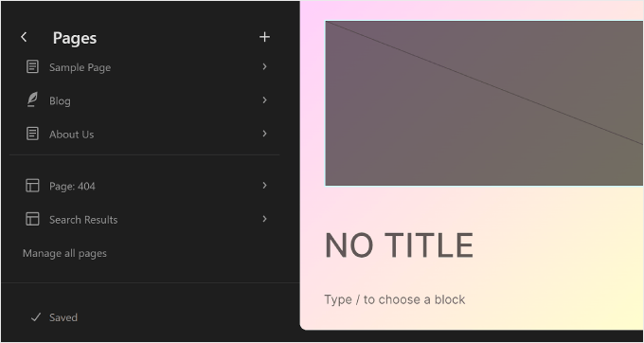Expand Search Results chevron arrow
This screenshot has width=644, height=343.
click(x=265, y=219)
